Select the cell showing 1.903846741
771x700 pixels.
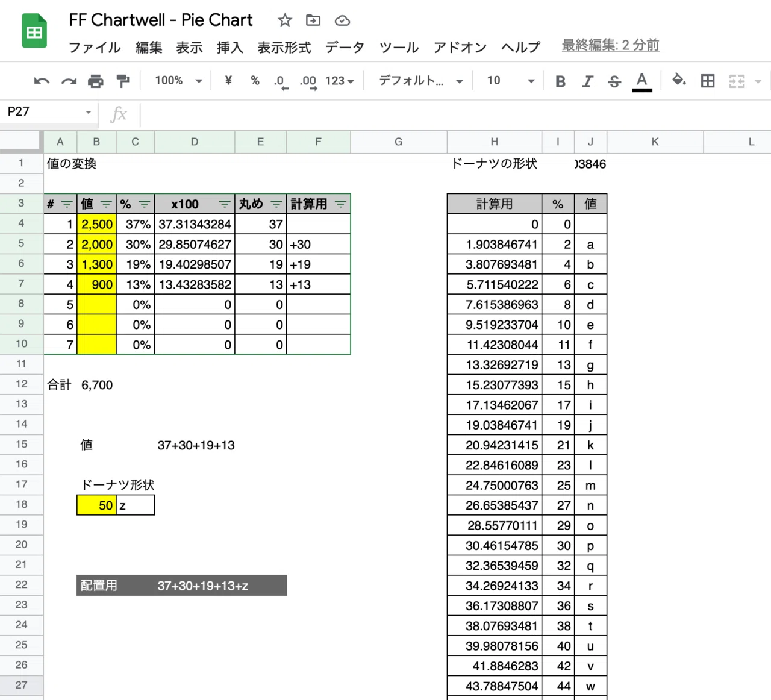click(495, 244)
